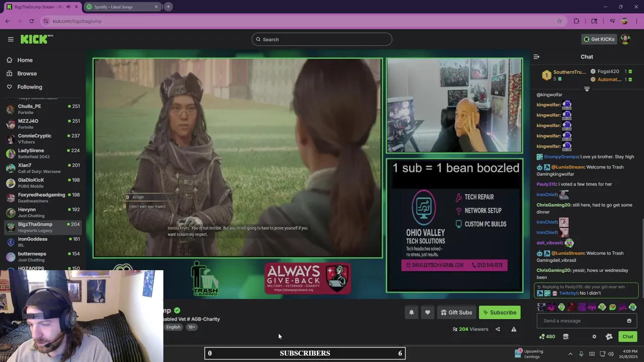Open browser extensions puzzle icon
The width and height of the screenshot is (644, 362).
pos(577,21)
